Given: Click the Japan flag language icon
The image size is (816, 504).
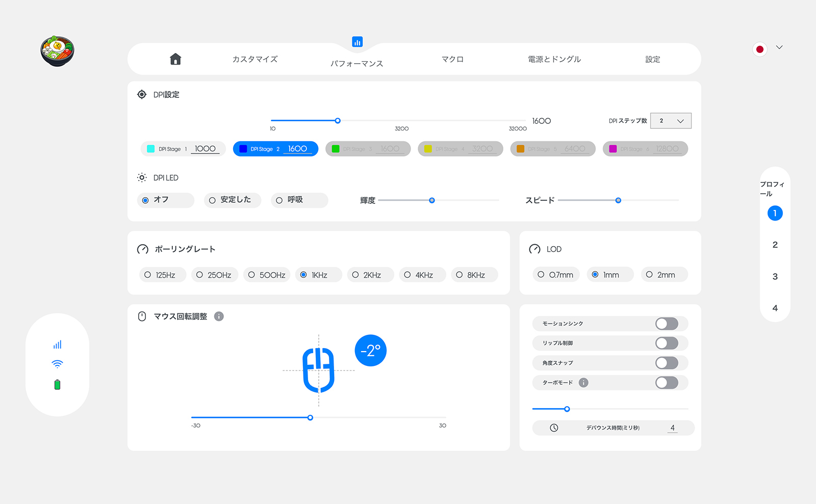Looking at the screenshot, I should click(759, 49).
